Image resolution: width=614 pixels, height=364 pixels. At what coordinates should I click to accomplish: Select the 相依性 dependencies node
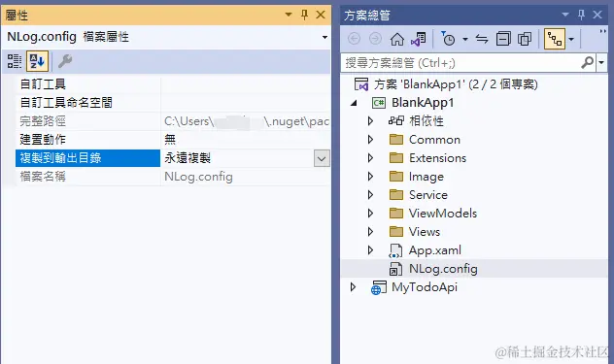[426, 121]
